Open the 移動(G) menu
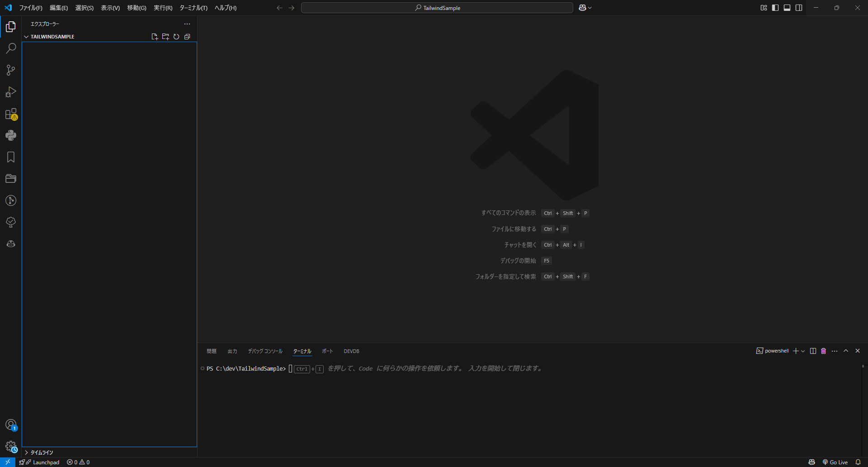This screenshot has height=467, width=868. point(137,8)
